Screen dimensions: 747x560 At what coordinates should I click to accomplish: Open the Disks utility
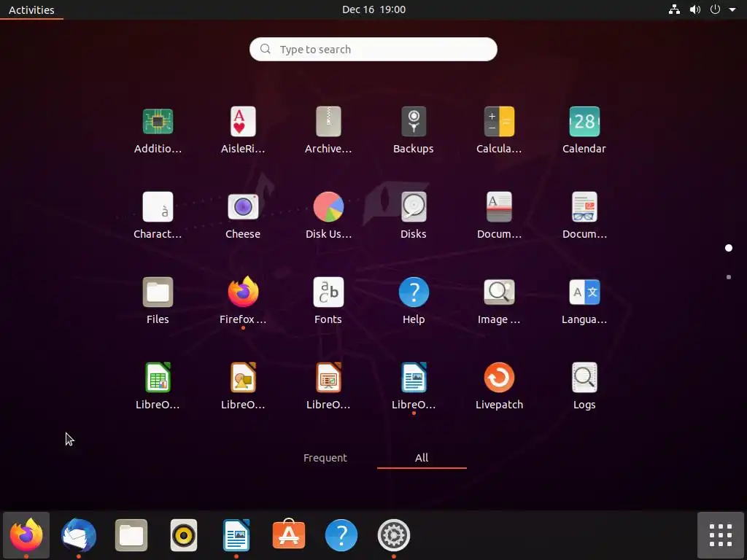(414, 206)
